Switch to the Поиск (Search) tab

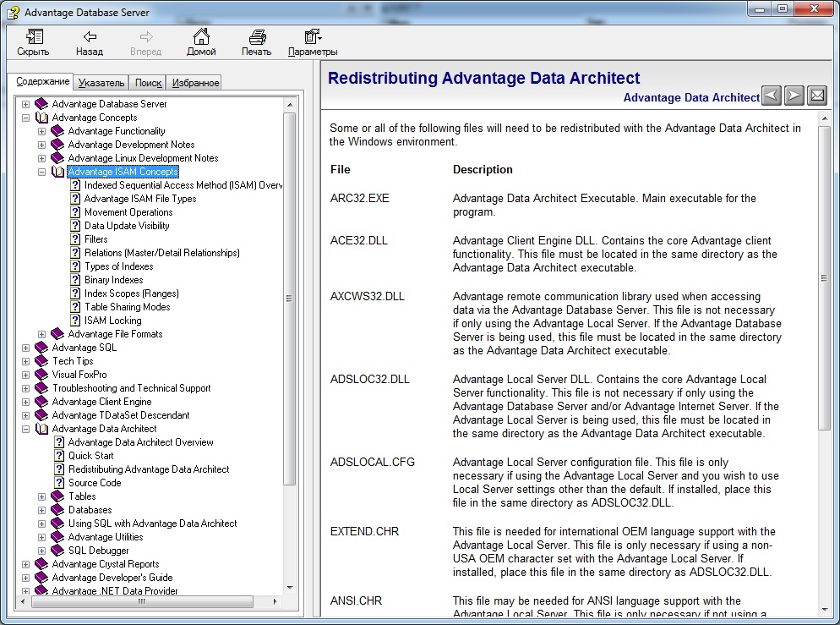pyautogui.click(x=148, y=83)
